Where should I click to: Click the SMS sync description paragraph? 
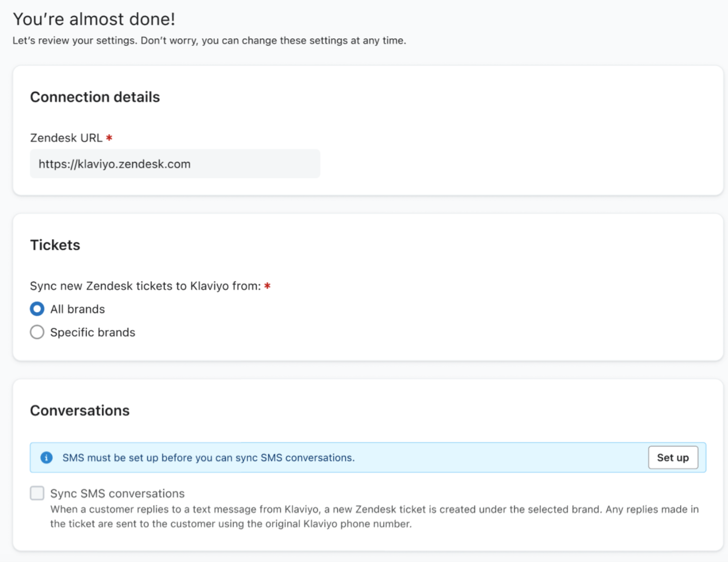pyautogui.click(x=374, y=517)
